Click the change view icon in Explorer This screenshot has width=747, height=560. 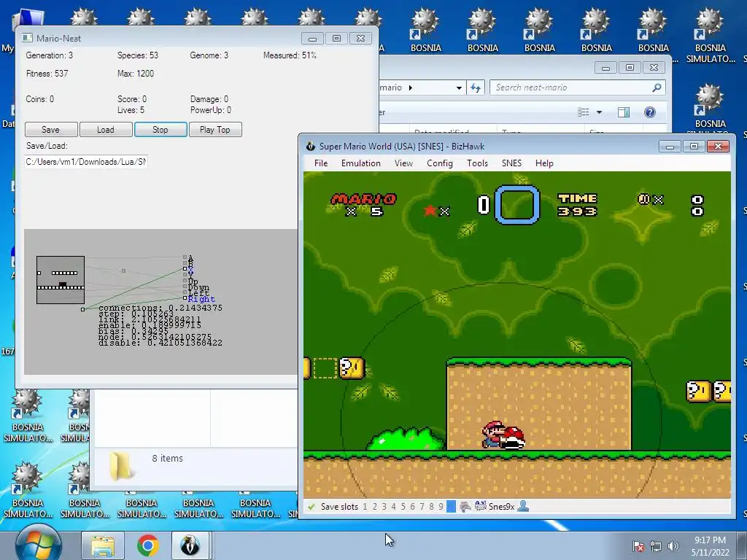tap(583, 112)
